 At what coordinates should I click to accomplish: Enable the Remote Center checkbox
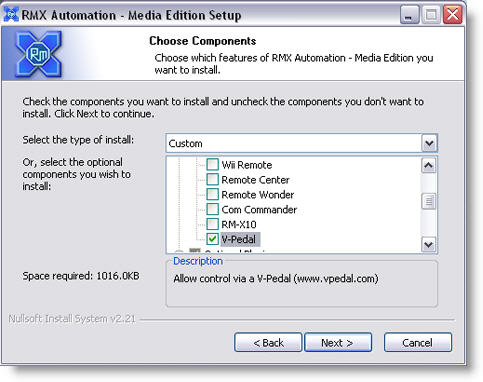212,179
